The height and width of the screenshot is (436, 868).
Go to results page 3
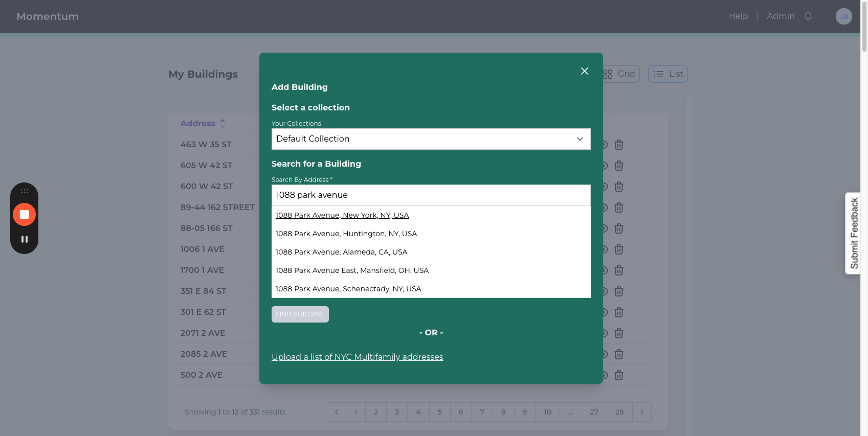tap(397, 412)
